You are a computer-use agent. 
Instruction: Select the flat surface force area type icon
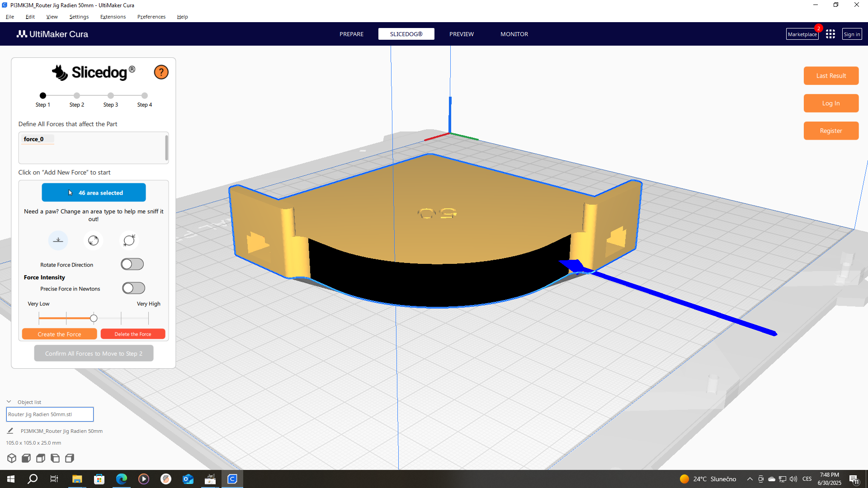tap(58, 240)
